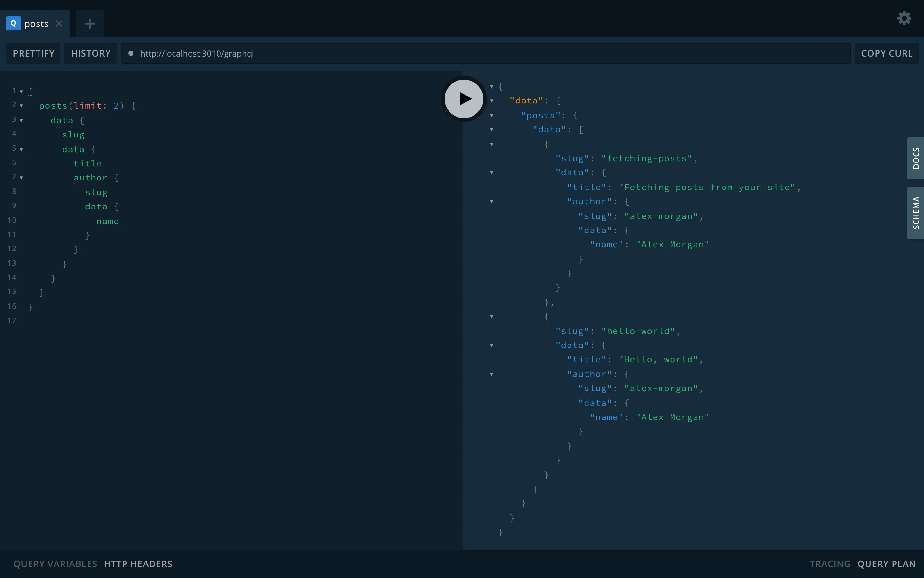Select the posts query tab
Image resolution: width=924 pixels, height=578 pixels.
tap(35, 24)
